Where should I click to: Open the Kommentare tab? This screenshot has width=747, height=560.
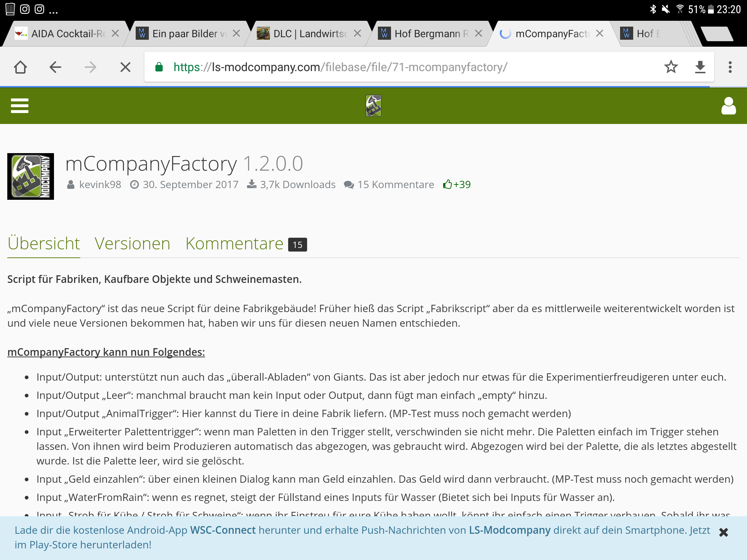[235, 244]
